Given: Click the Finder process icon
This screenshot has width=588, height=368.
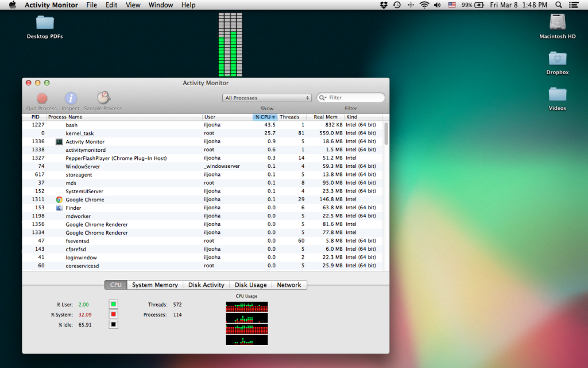Looking at the screenshot, I should coord(59,208).
